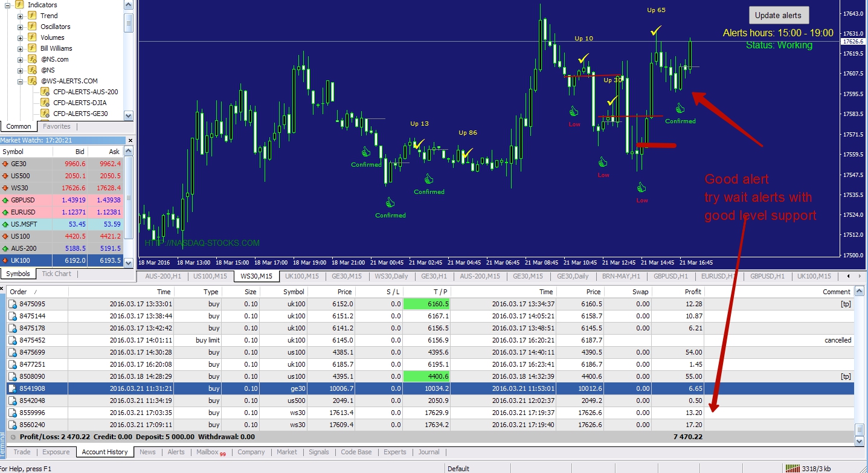This screenshot has height=473, width=868.
Task: Click the WS30 down-arrow icon in Market Watch
Action: [x=5, y=188]
